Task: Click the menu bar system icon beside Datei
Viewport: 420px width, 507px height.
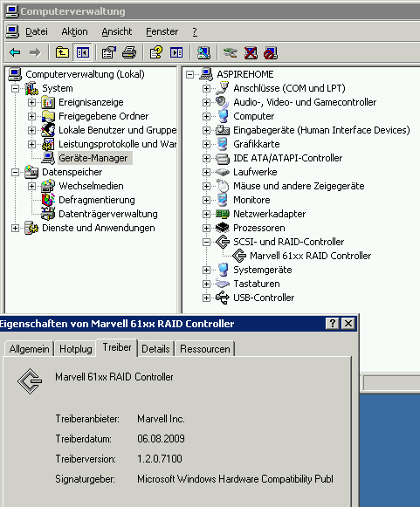Action: (x=12, y=31)
